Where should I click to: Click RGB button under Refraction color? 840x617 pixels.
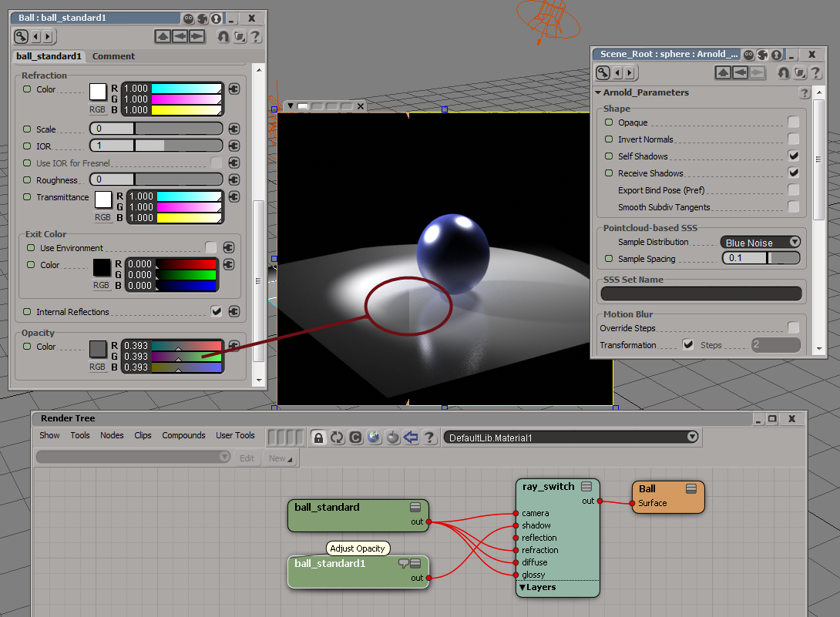pos(98,109)
